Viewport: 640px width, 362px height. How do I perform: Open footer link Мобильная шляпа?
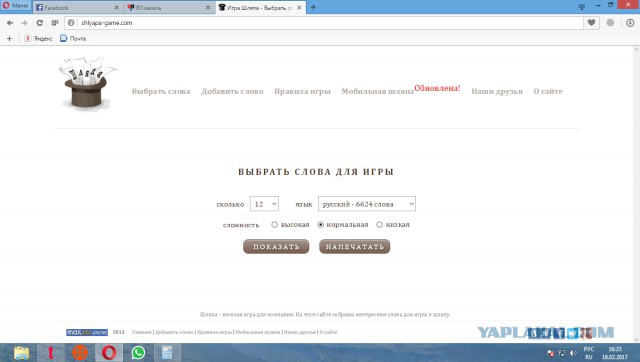258,332
